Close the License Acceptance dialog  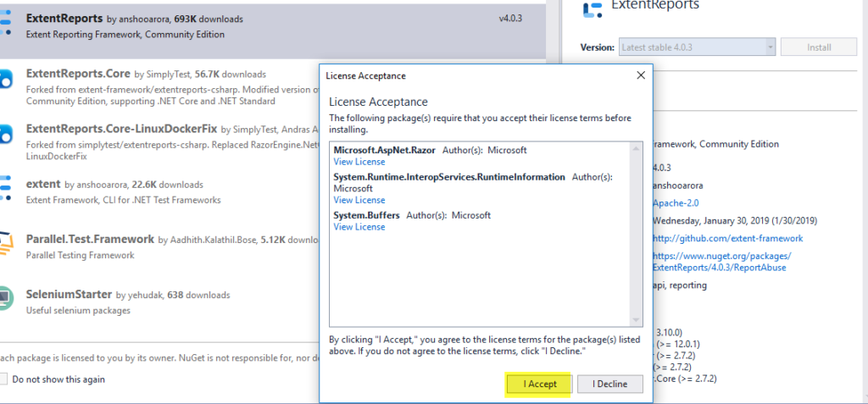(x=641, y=75)
